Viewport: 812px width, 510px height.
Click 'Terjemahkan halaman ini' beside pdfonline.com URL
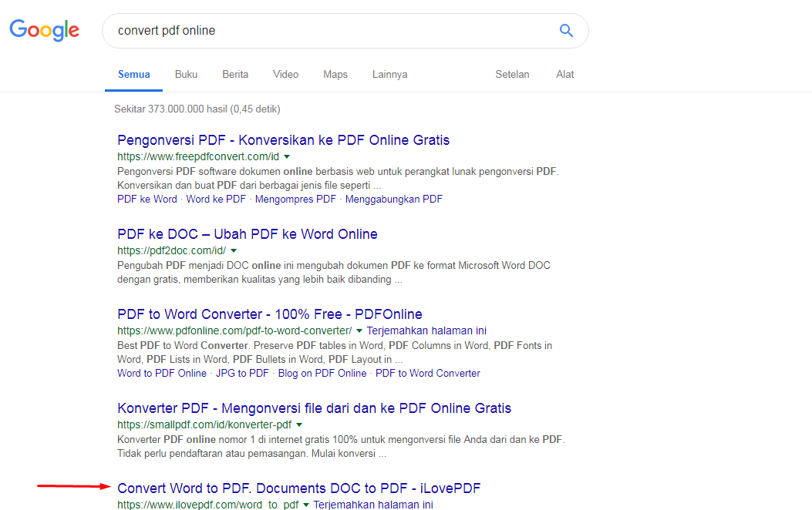[x=426, y=330]
